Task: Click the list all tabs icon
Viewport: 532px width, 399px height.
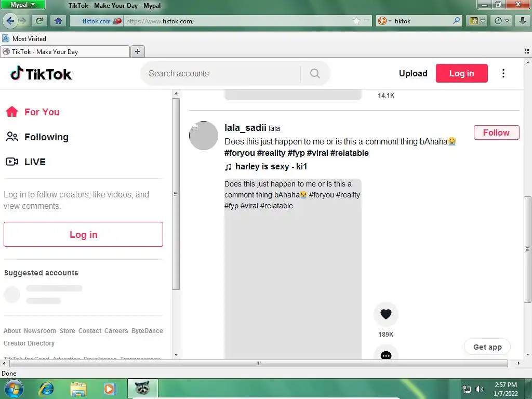Action: point(527,51)
